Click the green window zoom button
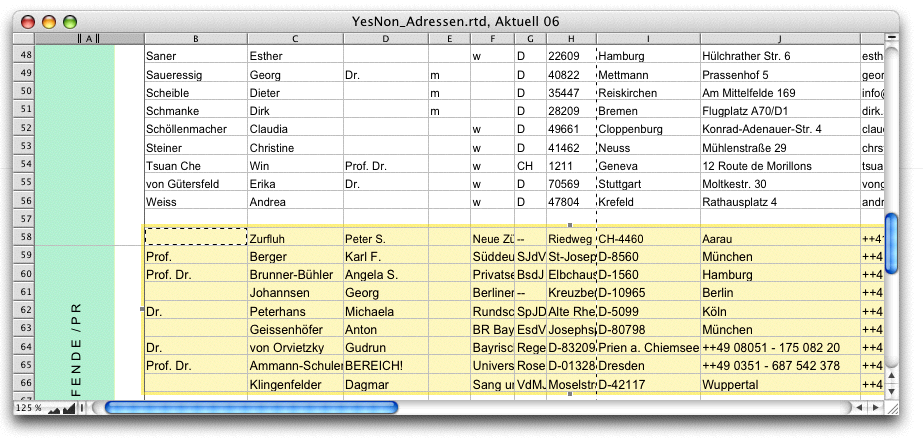The width and height of the screenshot is (923, 438). tap(69, 21)
